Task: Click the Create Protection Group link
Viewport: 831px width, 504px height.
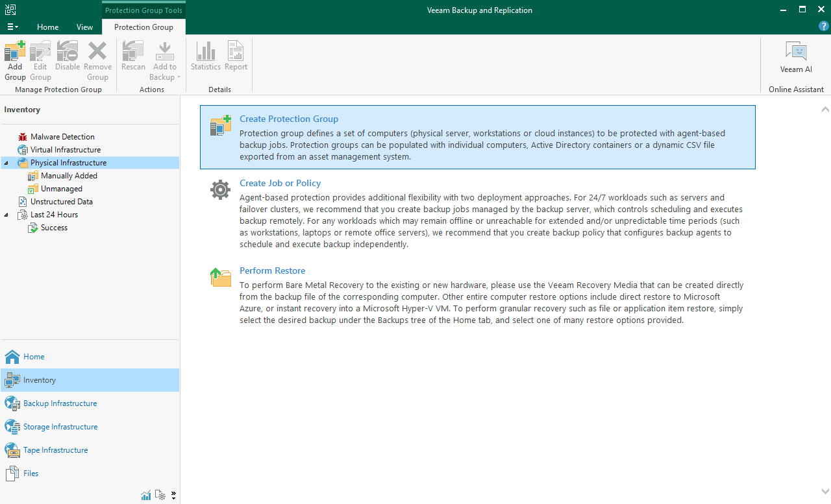Action: (x=289, y=119)
